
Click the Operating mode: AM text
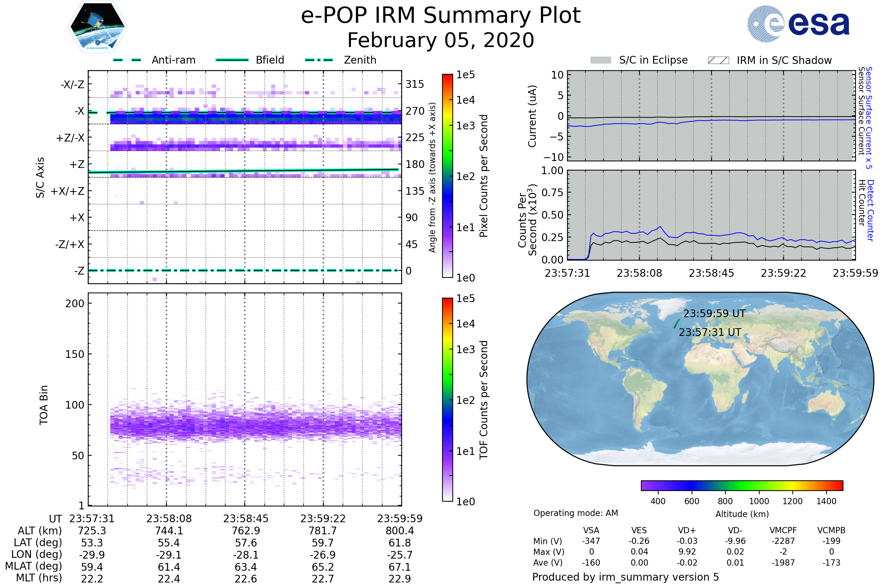tap(576, 513)
